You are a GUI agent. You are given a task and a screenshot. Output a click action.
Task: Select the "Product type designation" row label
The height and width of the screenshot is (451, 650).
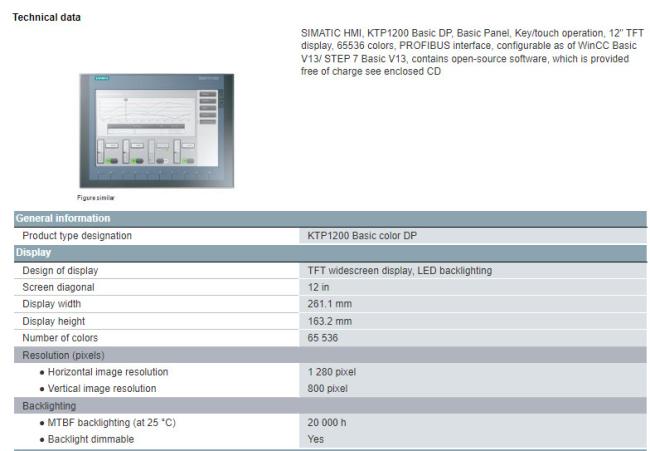point(77,236)
